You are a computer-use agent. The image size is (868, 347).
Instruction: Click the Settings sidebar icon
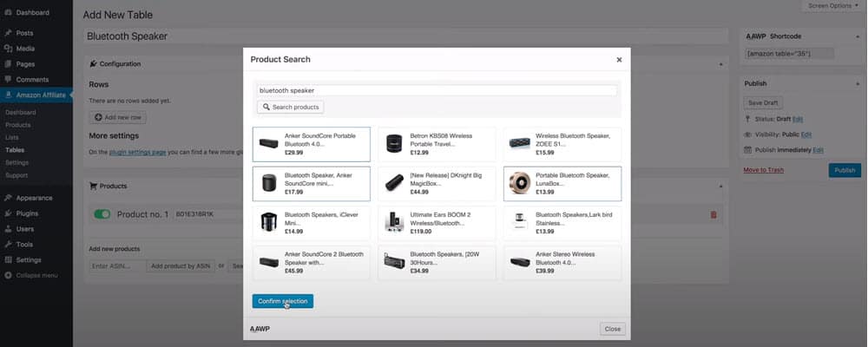tap(9, 259)
